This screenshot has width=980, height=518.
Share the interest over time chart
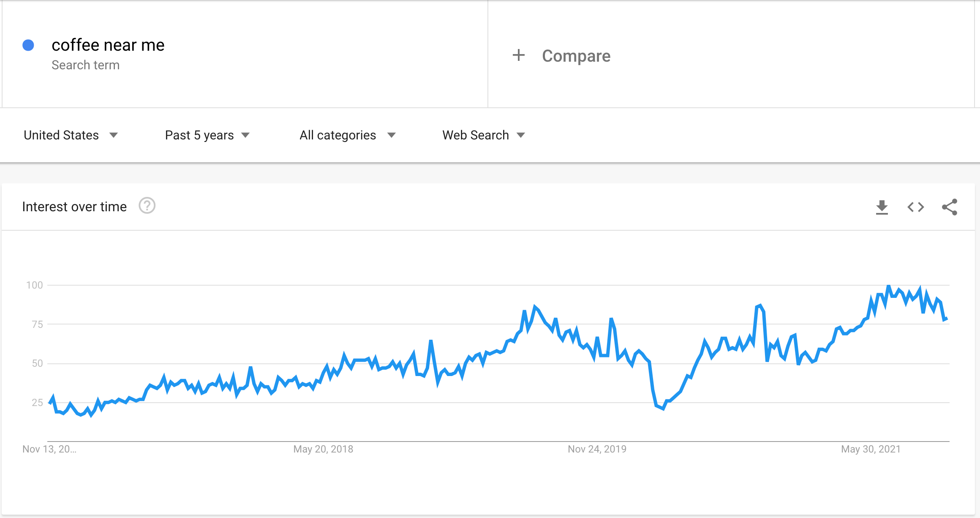(x=950, y=207)
